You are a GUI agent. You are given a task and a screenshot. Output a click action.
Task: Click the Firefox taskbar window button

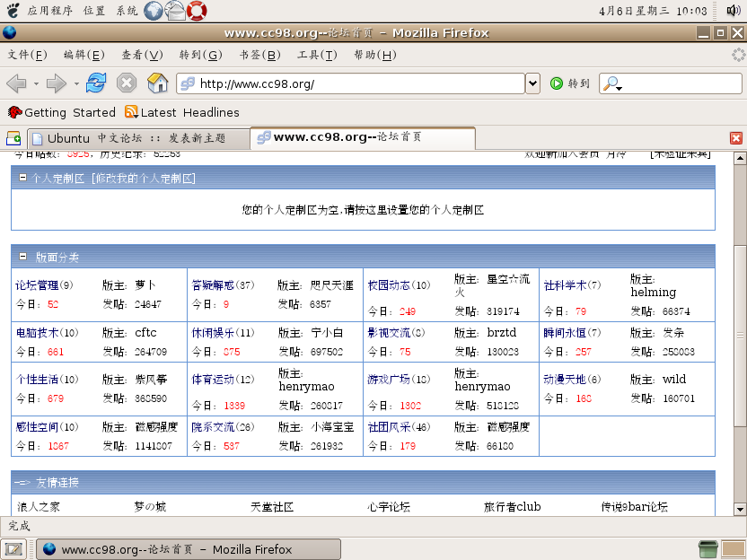click(x=189, y=549)
